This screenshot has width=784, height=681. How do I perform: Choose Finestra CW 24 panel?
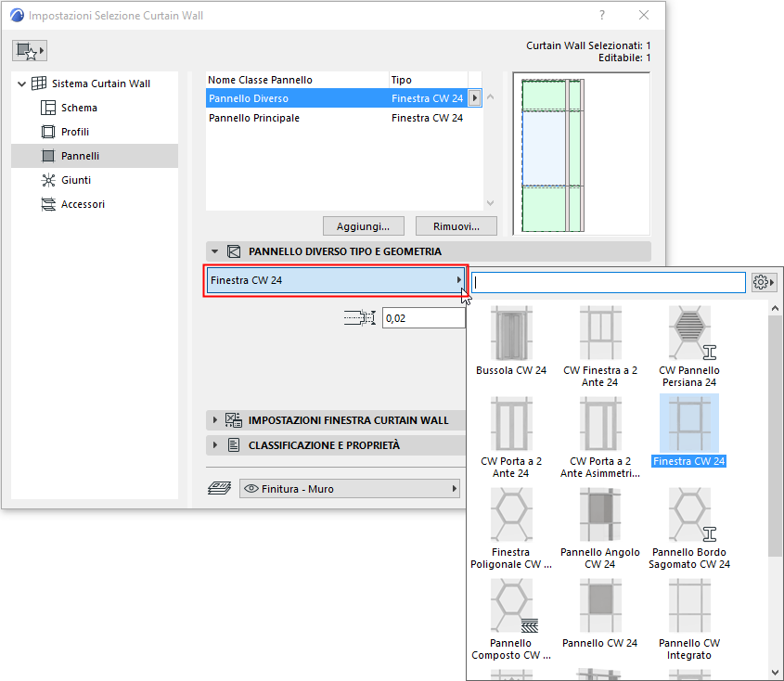(x=689, y=431)
